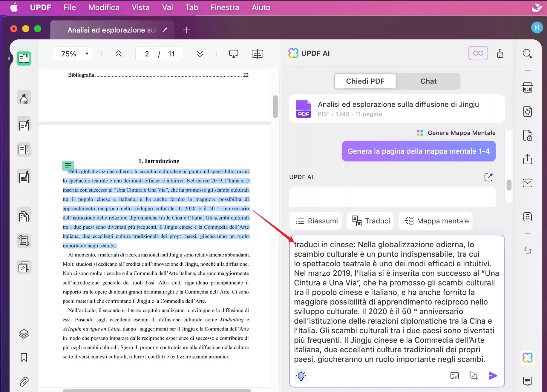Open the Convert PDF export tool
Screen dimensions: 547x392
point(527,111)
